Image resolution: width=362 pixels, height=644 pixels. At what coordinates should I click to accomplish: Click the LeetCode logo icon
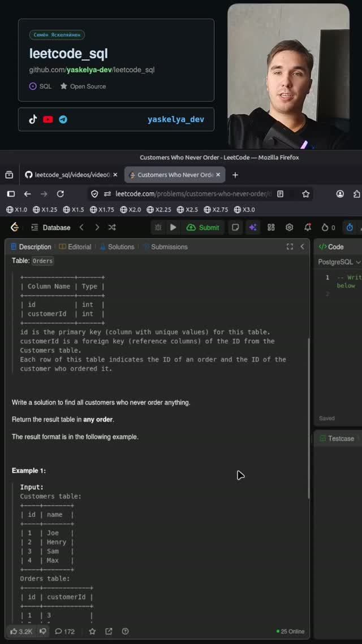(x=15, y=227)
